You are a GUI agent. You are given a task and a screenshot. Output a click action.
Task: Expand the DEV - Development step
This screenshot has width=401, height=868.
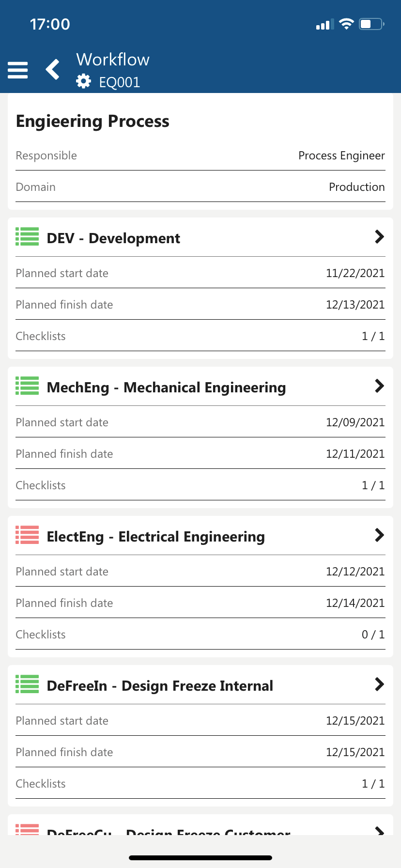point(379,237)
